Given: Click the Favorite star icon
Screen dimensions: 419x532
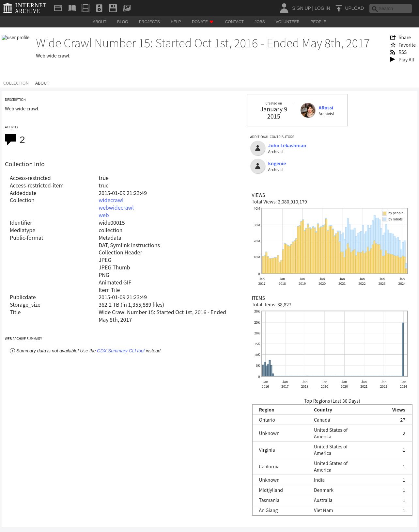Looking at the screenshot, I should [x=393, y=45].
